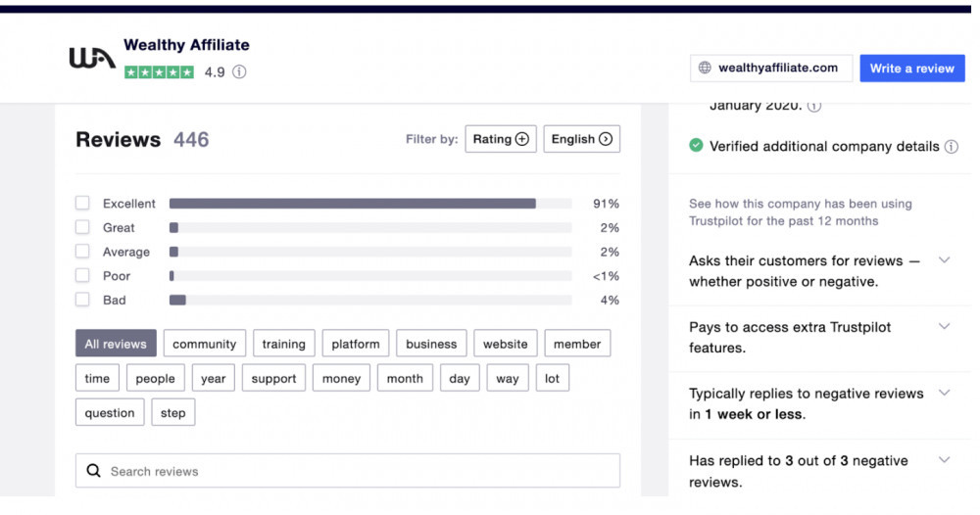The height and width of the screenshot is (515, 980).
Task: Check the Great rating checkbox
Action: tap(82, 227)
